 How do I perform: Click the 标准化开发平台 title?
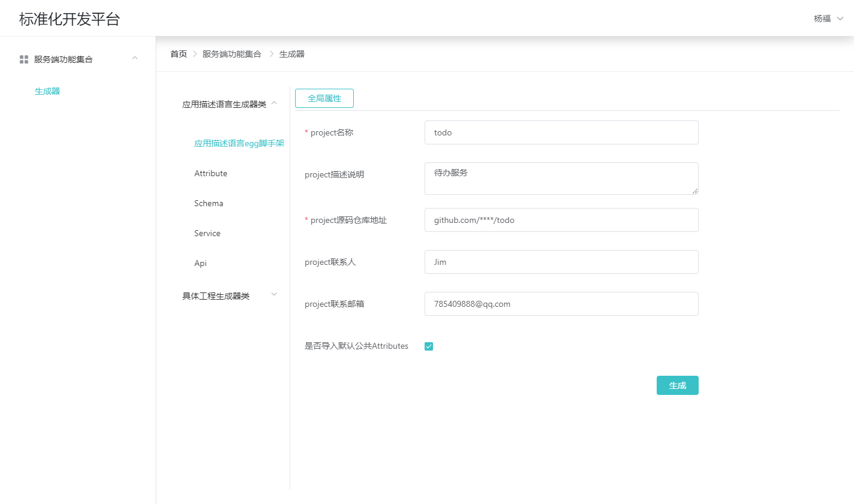pyautogui.click(x=70, y=19)
